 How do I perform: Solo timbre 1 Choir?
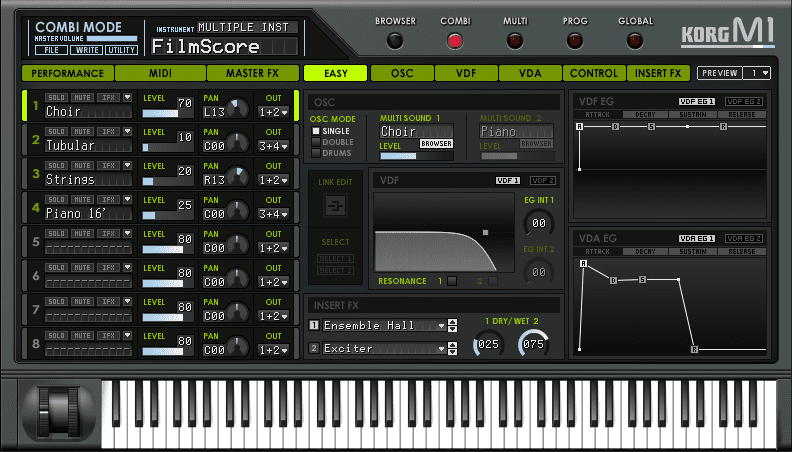click(x=57, y=97)
